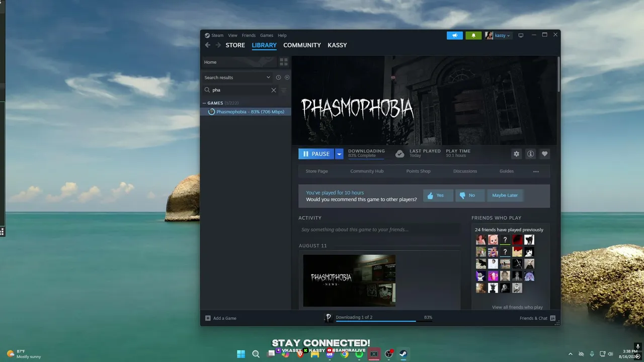This screenshot has height=362, width=644.
Task: Enter Big Picture mode via monitor icon
Action: (x=521, y=35)
